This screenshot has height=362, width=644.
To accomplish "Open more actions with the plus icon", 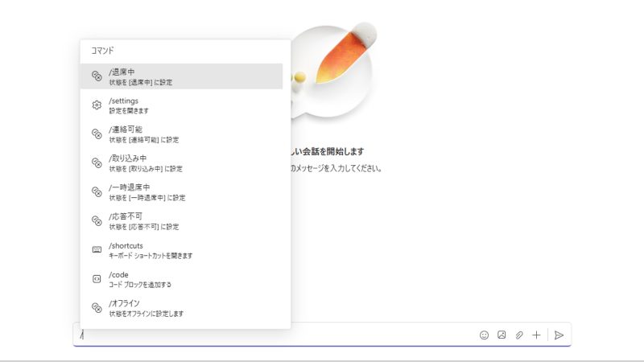I will pos(536,335).
